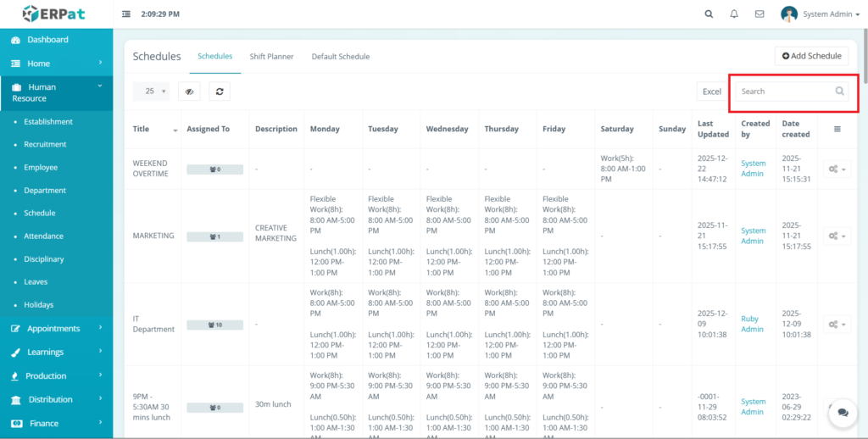Click the Add Schedule button

click(x=811, y=56)
